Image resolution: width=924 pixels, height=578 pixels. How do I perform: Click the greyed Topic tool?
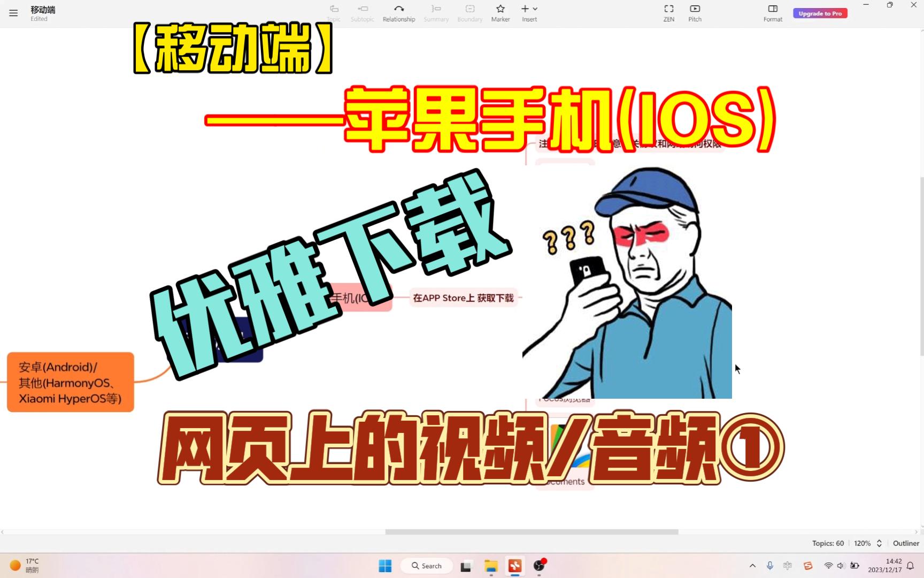coord(334,13)
